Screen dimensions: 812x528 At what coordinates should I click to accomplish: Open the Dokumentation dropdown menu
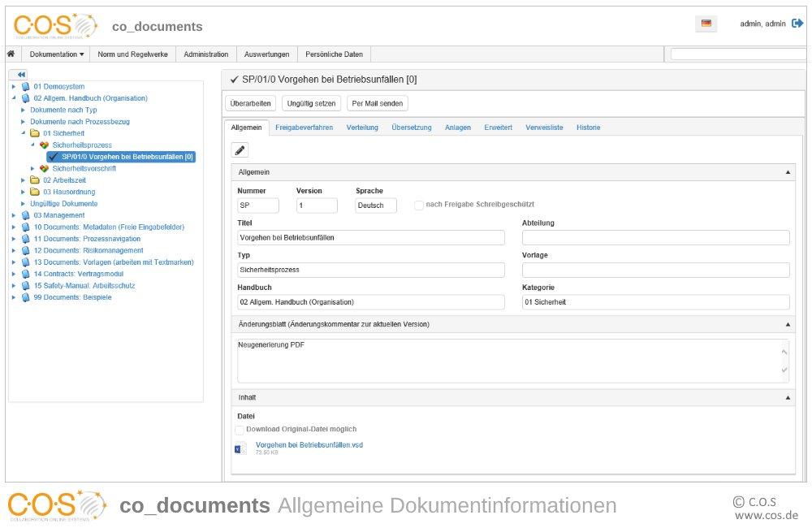coord(57,54)
